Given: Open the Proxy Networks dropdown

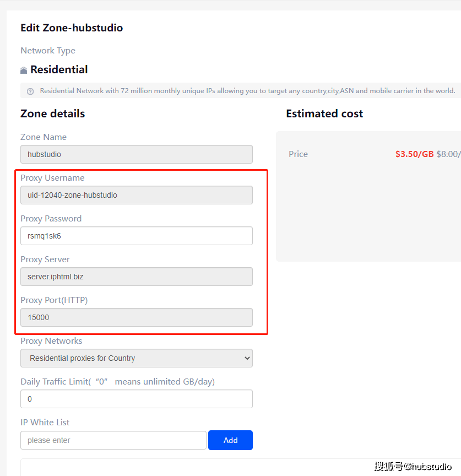Looking at the screenshot, I should tap(136, 358).
